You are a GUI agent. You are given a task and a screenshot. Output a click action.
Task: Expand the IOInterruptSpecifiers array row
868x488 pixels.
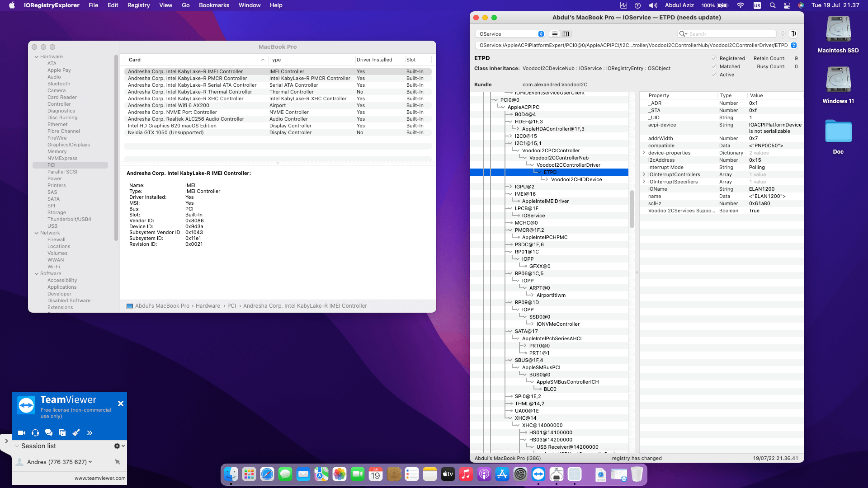pyautogui.click(x=644, y=182)
